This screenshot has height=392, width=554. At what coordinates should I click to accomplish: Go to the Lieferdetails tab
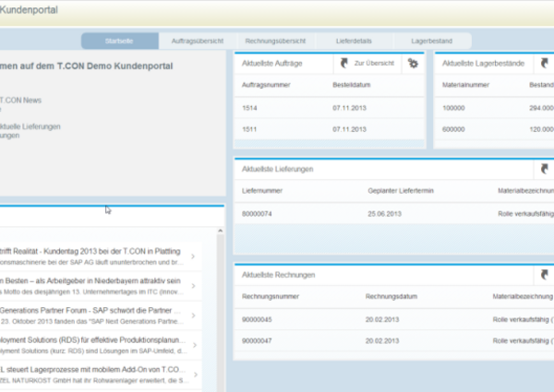pyautogui.click(x=354, y=41)
